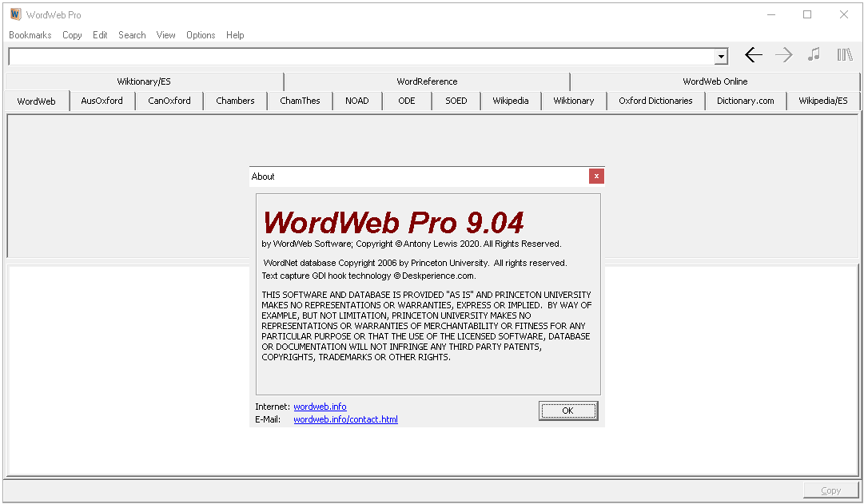Select the Wikipedia tab
This screenshot has height=504, width=864.
click(510, 101)
